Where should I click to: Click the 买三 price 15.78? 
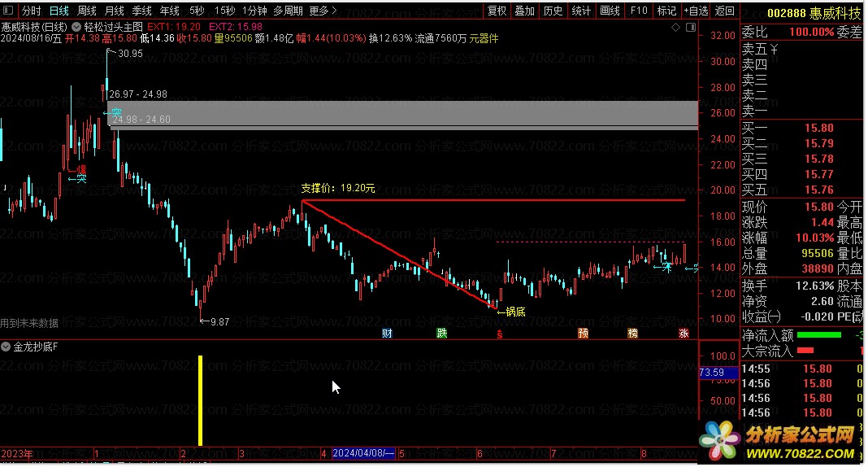(x=818, y=159)
